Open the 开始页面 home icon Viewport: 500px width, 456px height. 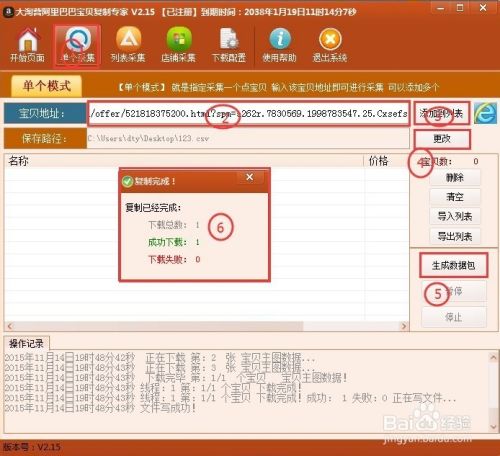[27, 45]
